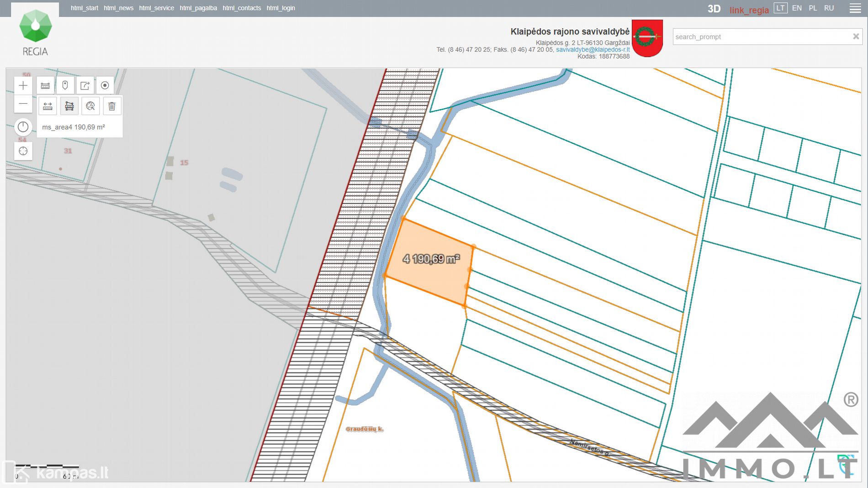Select the distance measurement tool
The width and height of the screenshot is (868, 488).
tap(48, 106)
